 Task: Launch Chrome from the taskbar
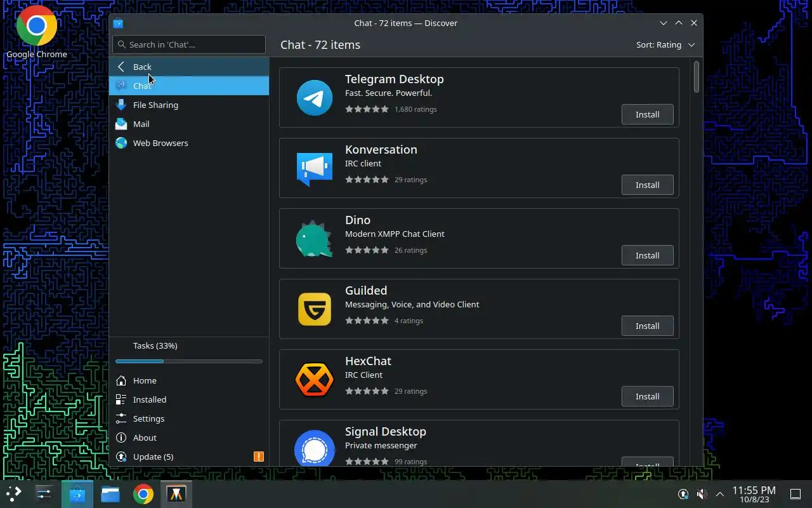pos(143,493)
